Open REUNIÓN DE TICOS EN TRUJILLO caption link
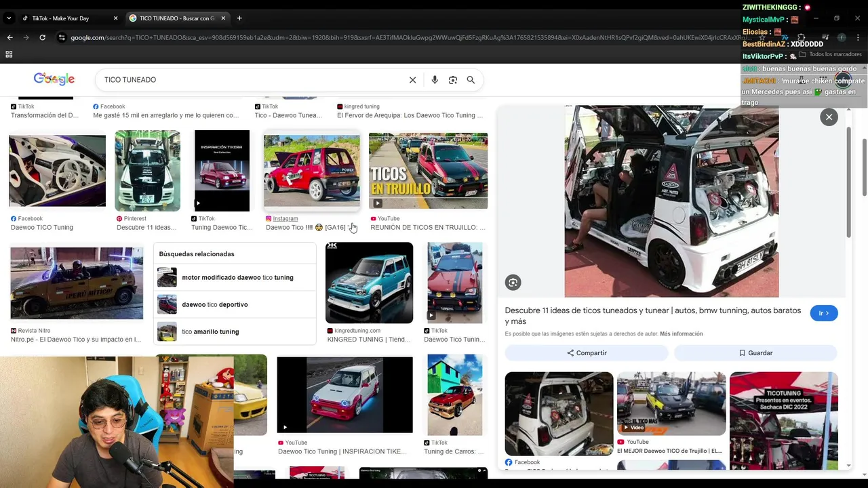The height and width of the screenshot is (488, 868). [428, 228]
